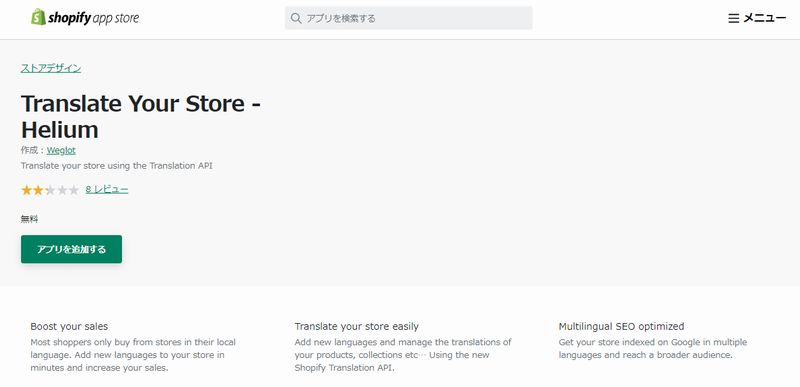Image resolution: width=800 pixels, height=387 pixels.
Task: Click the star rating icons
Action: point(50,190)
